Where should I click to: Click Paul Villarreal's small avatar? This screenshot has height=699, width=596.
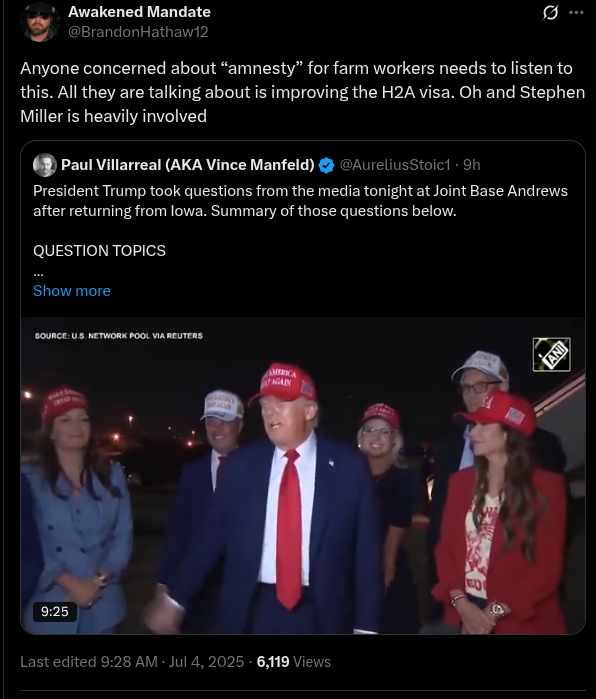(x=45, y=165)
